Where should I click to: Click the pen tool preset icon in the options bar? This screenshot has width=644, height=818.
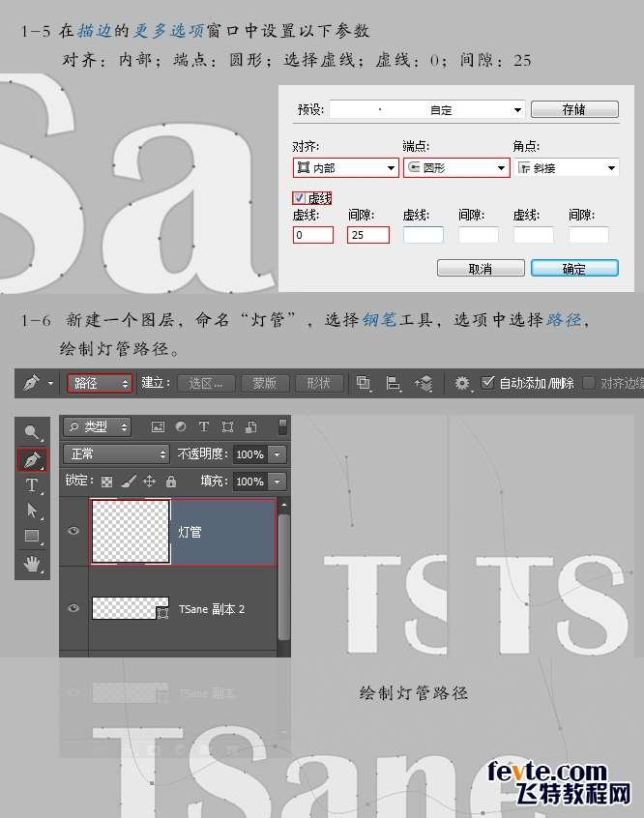tap(31, 383)
